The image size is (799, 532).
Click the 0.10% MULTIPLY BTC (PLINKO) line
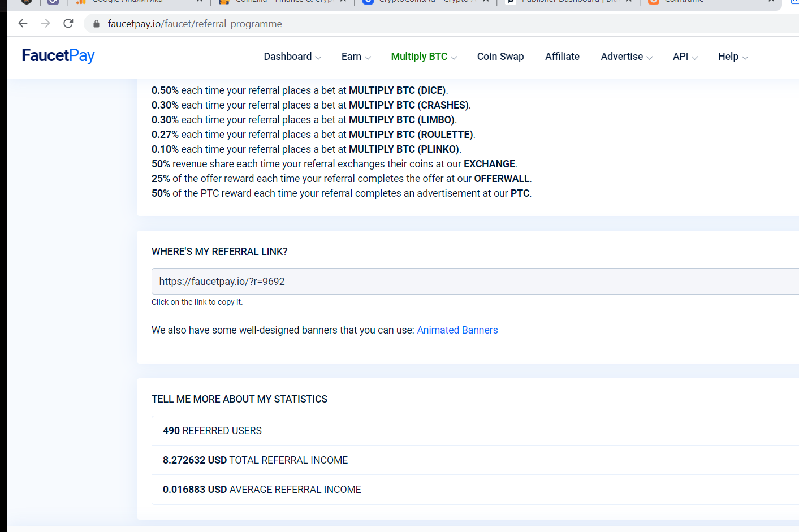[306, 149]
